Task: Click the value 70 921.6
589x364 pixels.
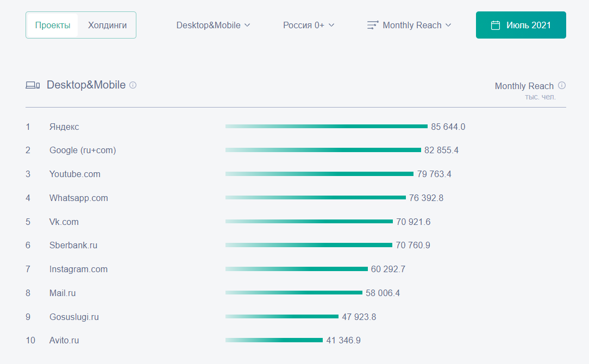Action: [x=413, y=222]
